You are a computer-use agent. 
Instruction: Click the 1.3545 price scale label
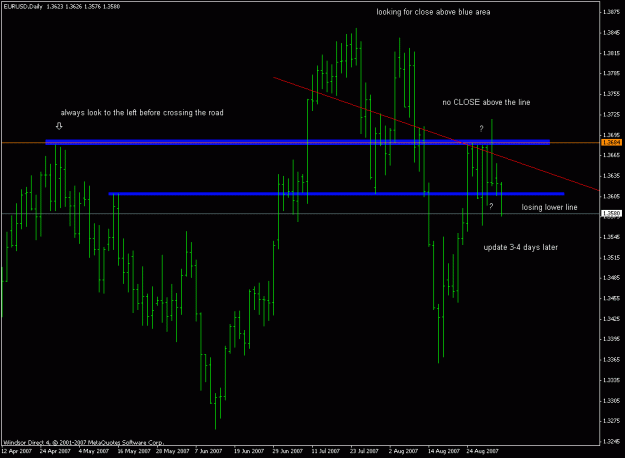pyautogui.click(x=611, y=237)
